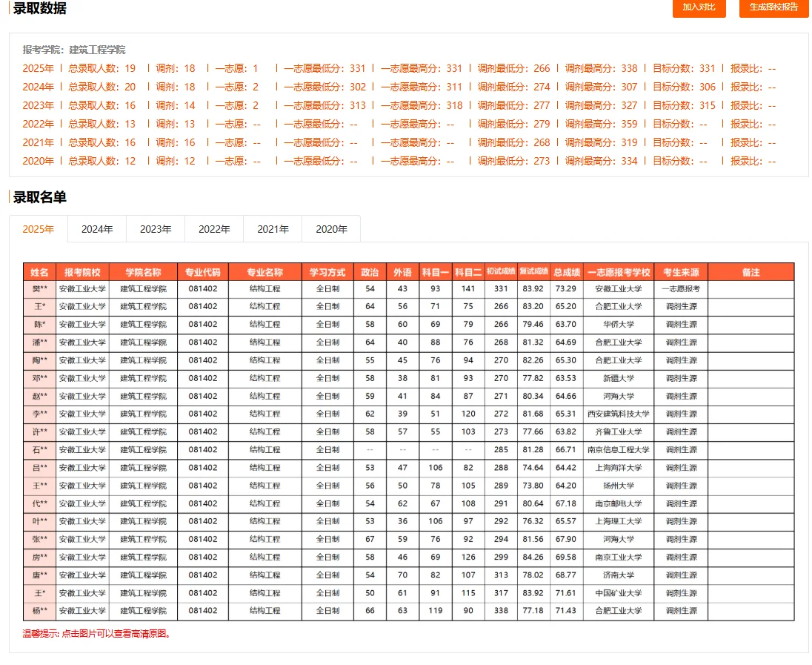Click the 复试成绩 column header
This screenshot has height=665, width=812.
(x=533, y=271)
